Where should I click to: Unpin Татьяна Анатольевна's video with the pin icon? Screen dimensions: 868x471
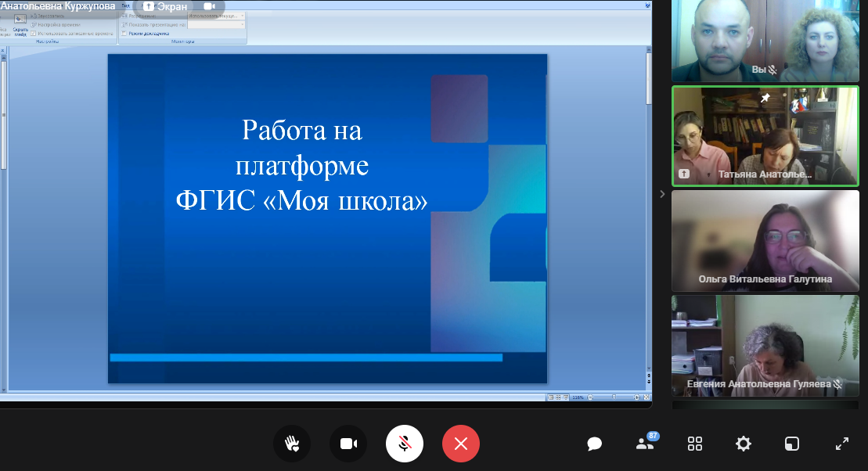click(766, 99)
